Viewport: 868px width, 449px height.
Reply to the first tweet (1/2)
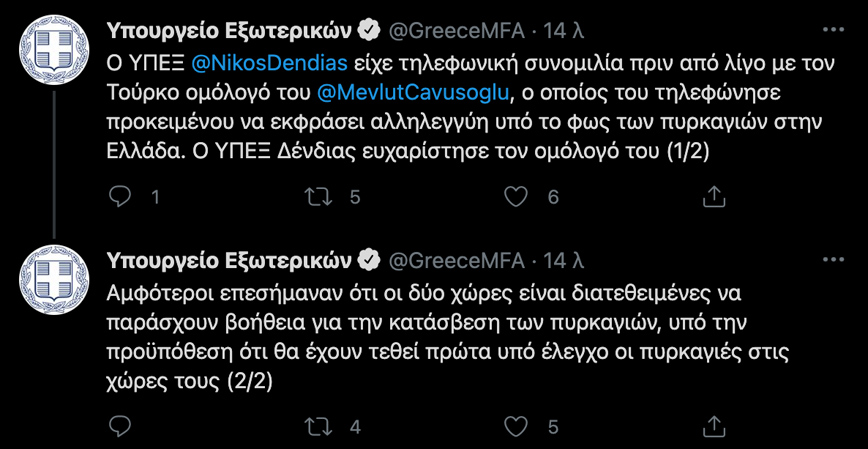coord(120,197)
